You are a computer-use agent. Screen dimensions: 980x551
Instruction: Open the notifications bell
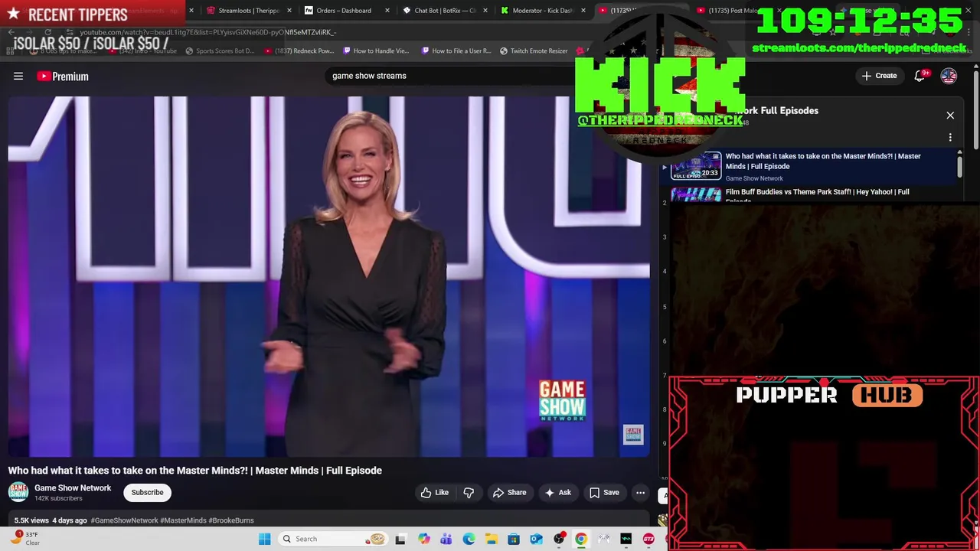coord(920,76)
